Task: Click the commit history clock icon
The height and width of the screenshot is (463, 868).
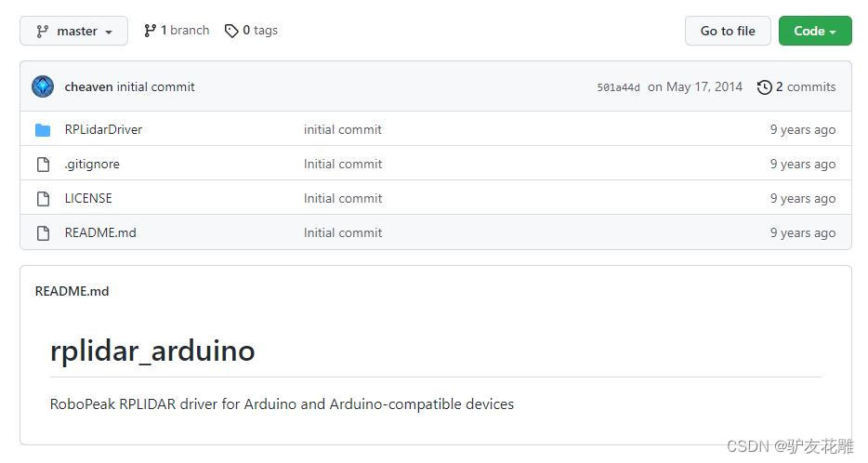Action: click(x=765, y=86)
